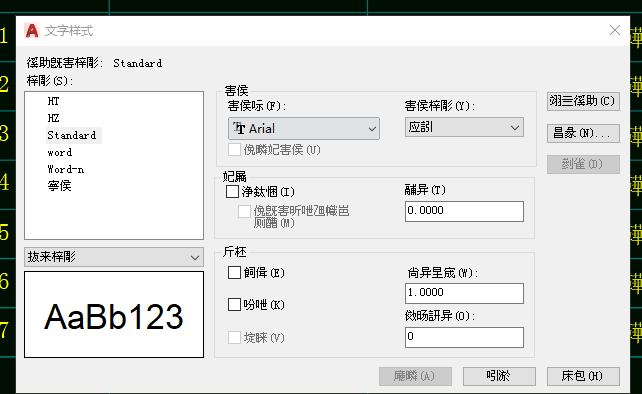The image size is (642, 394).
Task: Click the middle button left of Help (H)
Action: pos(499,376)
